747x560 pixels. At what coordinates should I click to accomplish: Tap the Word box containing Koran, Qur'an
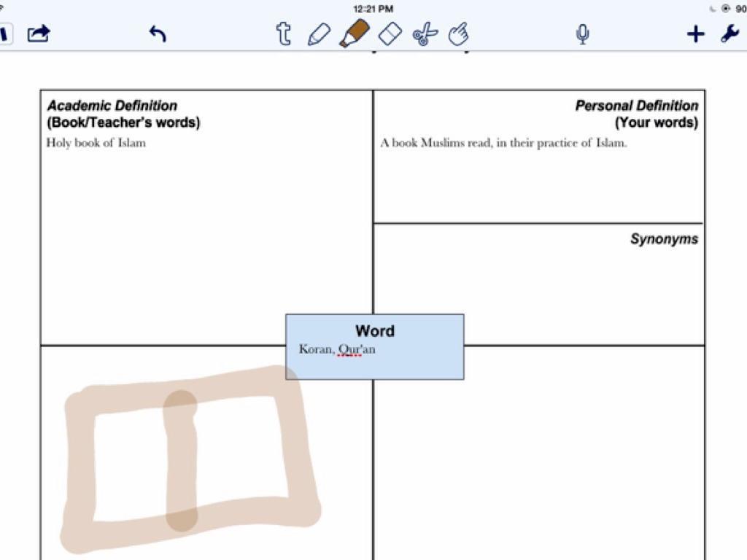[x=374, y=346]
